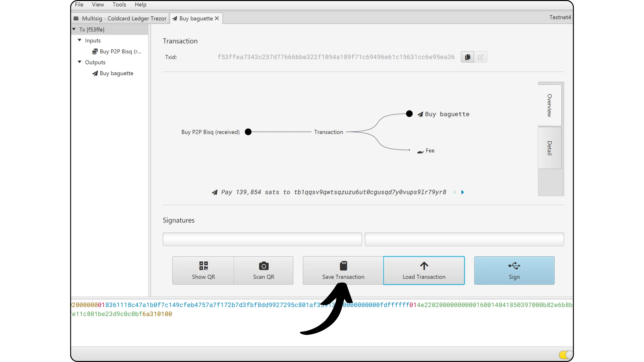The height and width of the screenshot is (362, 644).
Task: Switch to the Detail side tab
Action: coord(549,148)
